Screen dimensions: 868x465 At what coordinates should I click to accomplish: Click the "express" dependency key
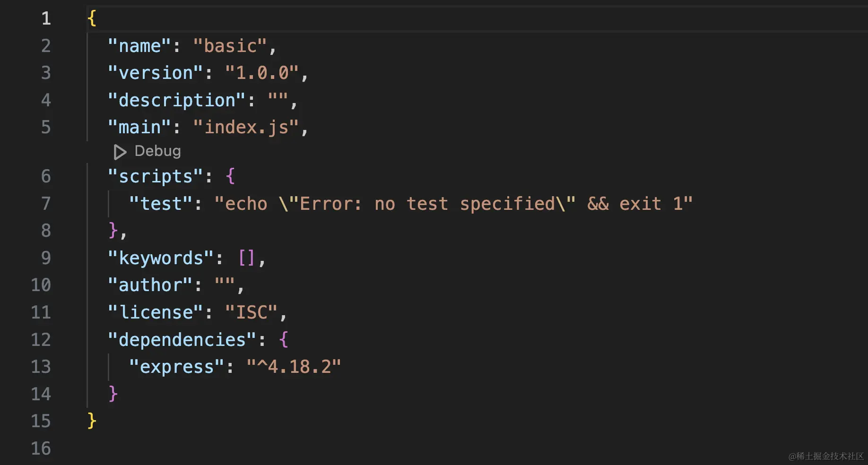pos(177,367)
